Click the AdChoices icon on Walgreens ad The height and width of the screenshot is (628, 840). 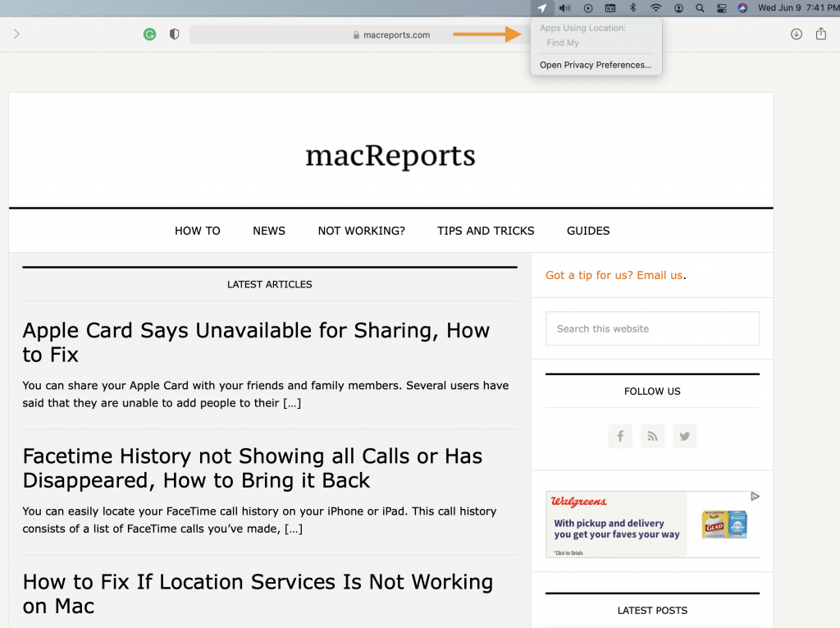tap(755, 496)
